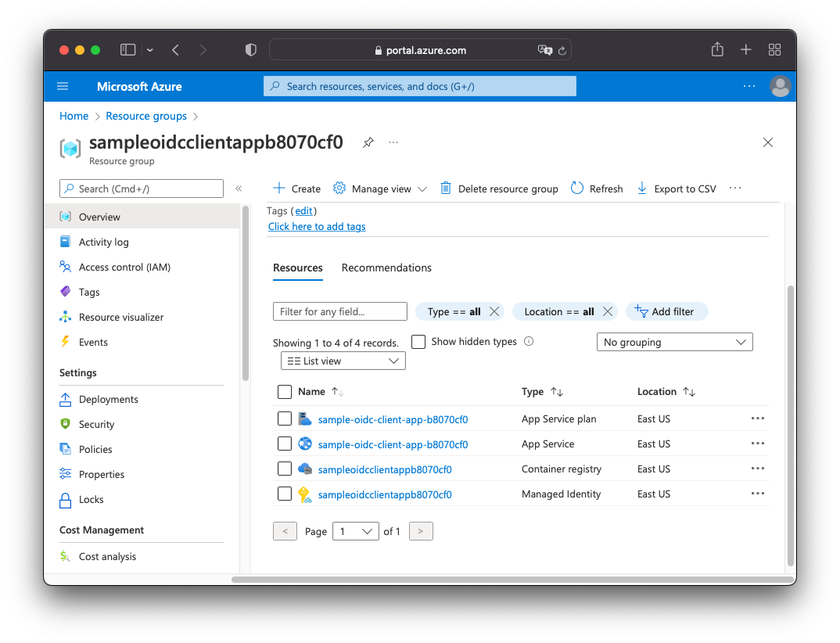Sort resources by Name column arrows
This screenshot has height=643, width=840.
(337, 392)
